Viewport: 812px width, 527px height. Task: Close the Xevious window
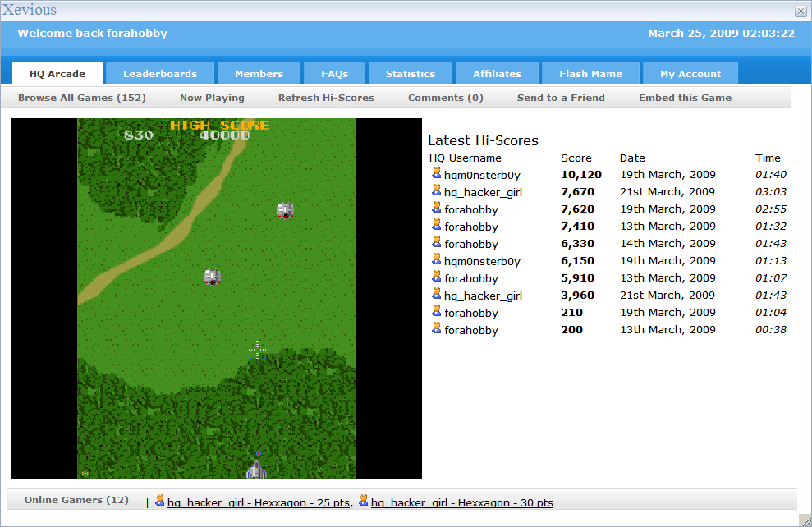click(801, 11)
